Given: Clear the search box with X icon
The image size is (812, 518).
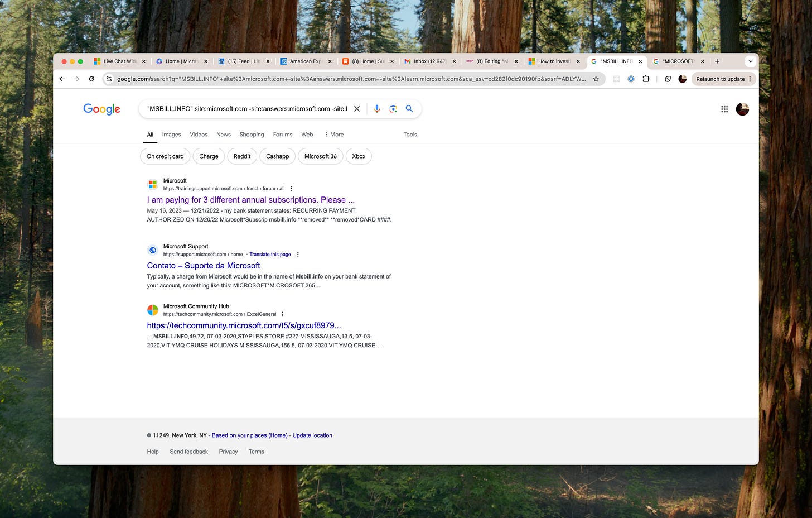Looking at the screenshot, I should (x=357, y=109).
